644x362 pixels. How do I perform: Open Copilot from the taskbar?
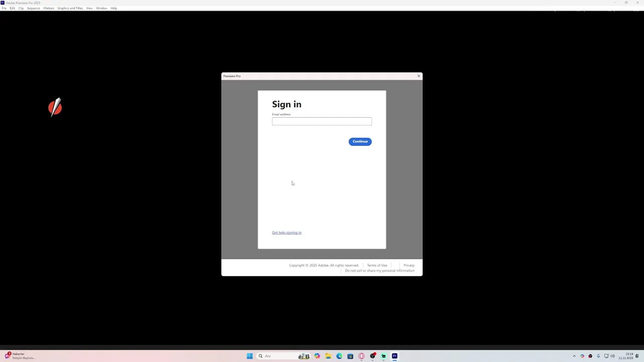click(x=317, y=356)
